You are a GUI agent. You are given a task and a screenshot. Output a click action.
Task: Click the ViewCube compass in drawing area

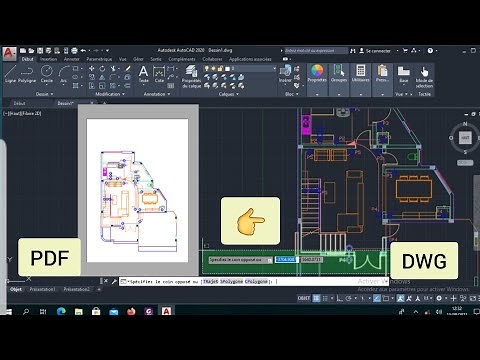point(465,138)
